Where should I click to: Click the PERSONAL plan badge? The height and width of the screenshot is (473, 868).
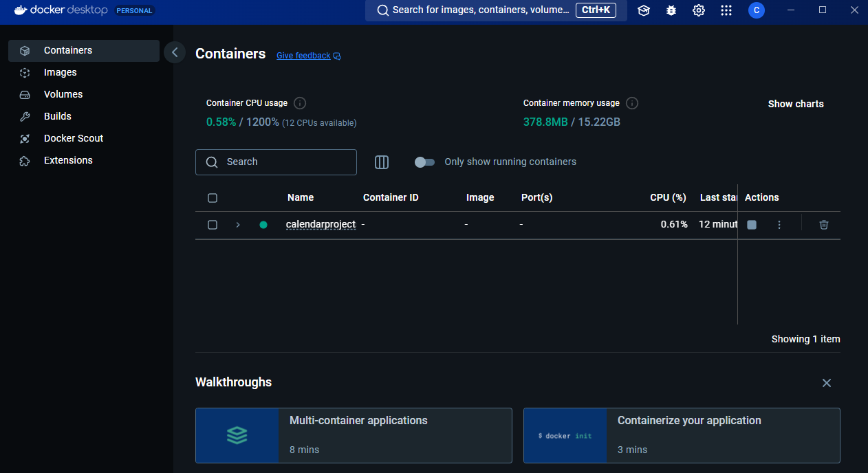(134, 11)
